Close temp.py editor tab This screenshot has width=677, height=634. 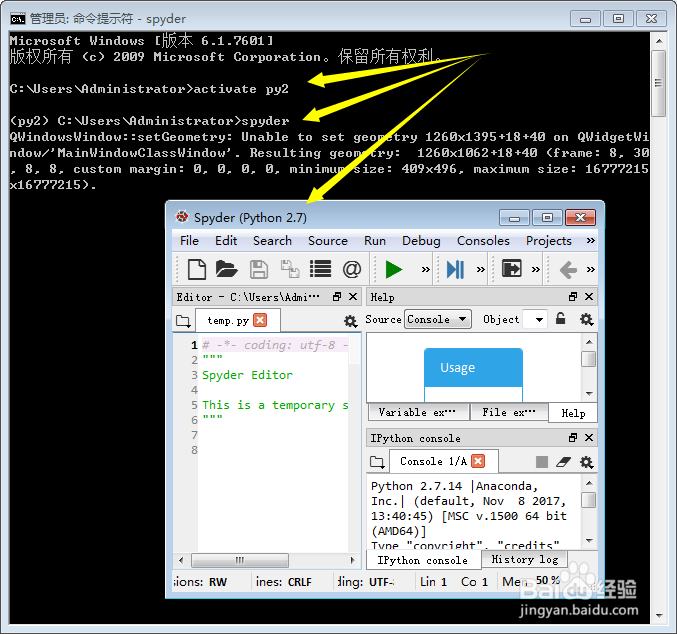260,320
